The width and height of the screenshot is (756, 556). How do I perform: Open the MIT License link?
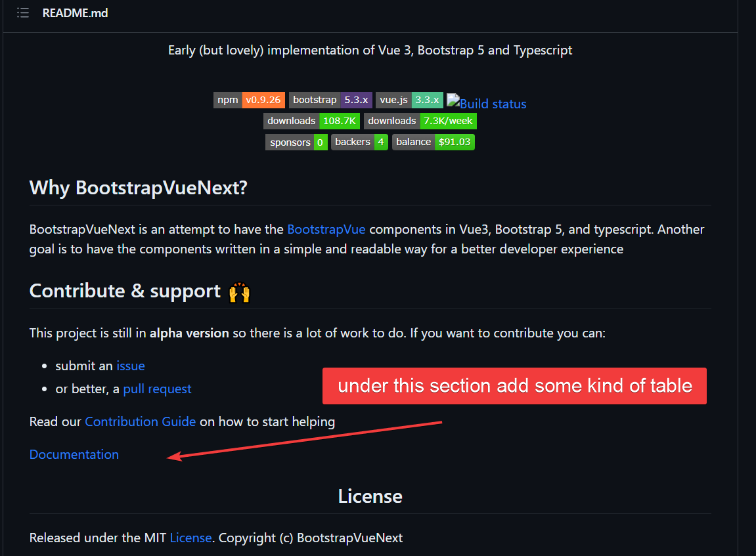[190, 537]
